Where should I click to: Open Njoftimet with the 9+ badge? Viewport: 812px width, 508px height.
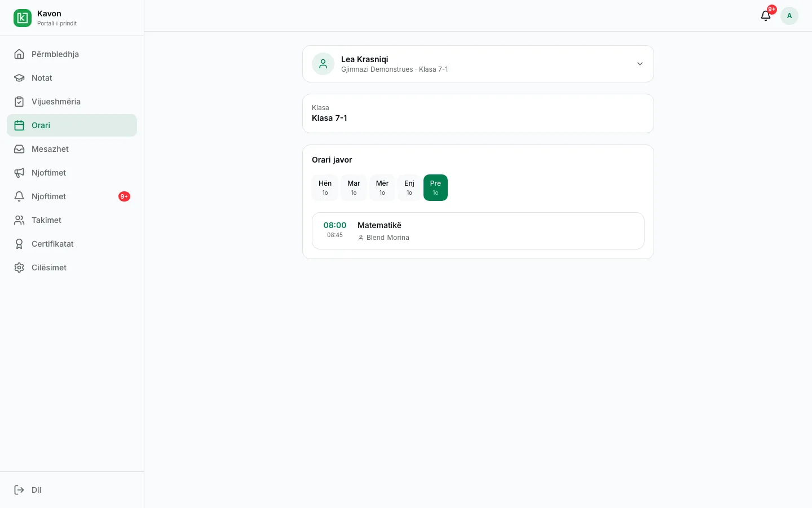pyautogui.click(x=72, y=196)
